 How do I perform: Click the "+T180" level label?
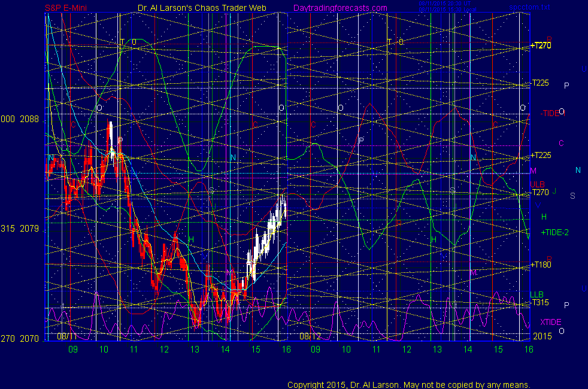point(541,265)
